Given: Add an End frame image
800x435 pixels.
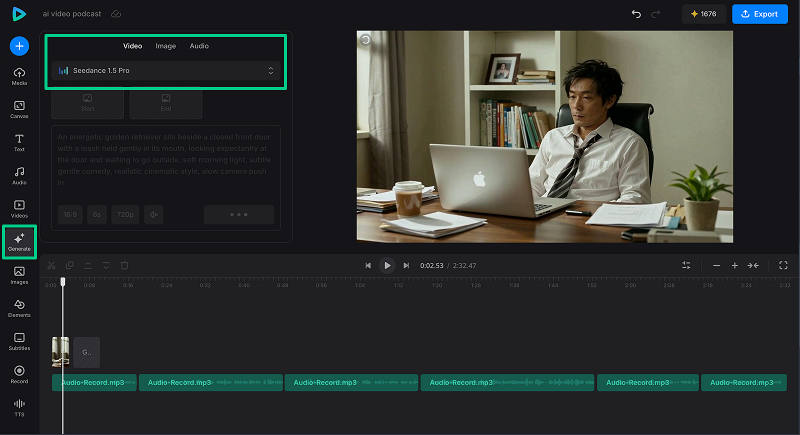Looking at the screenshot, I should (x=166, y=103).
